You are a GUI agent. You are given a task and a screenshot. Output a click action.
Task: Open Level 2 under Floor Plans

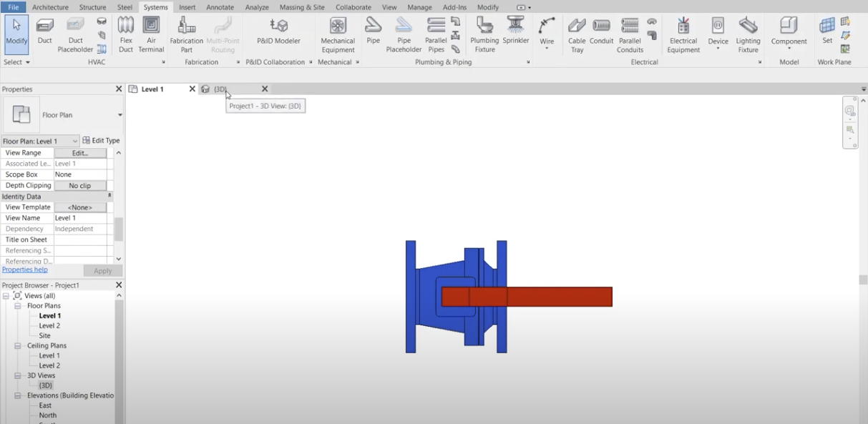click(x=49, y=326)
